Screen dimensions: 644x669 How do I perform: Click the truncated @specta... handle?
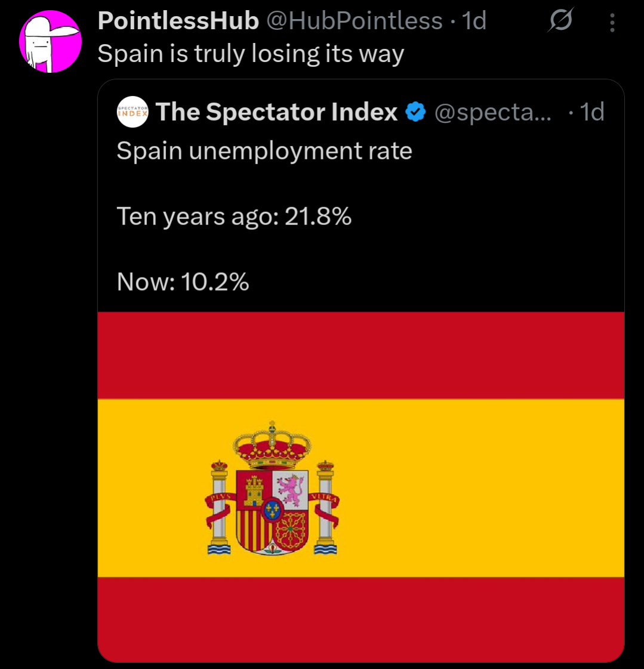click(x=493, y=112)
